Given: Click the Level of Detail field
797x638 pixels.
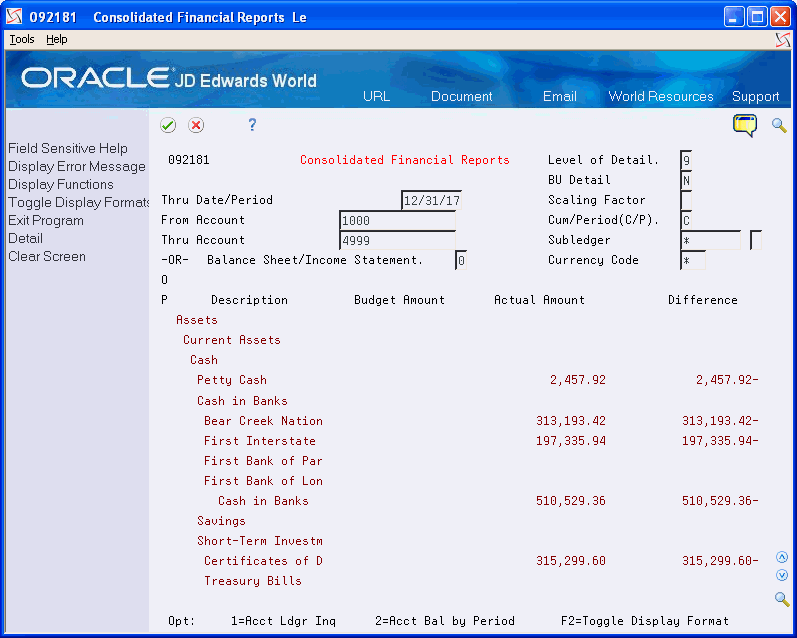Looking at the screenshot, I should tap(686, 161).
